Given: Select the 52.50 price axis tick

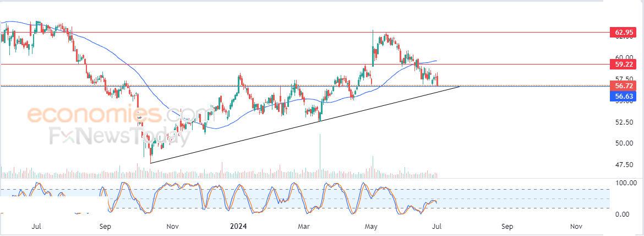Looking at the screenshot, I should [x=623, y=122].
